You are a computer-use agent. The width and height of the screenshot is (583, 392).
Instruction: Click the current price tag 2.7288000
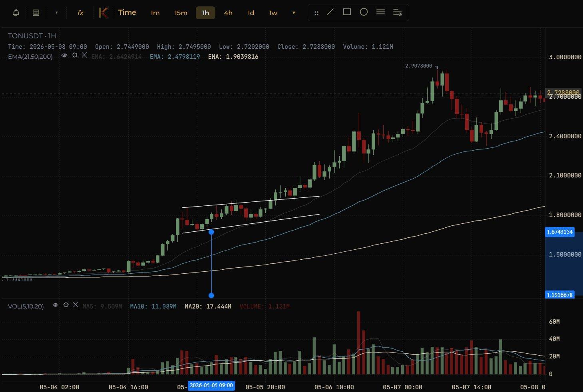tap(563, 93)
